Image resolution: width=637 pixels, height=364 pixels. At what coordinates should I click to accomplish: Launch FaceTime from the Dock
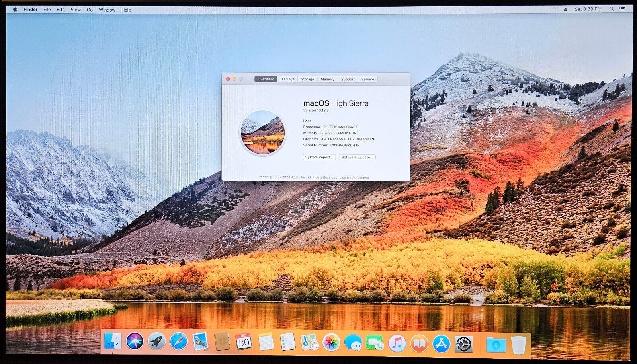click(375, 343)
